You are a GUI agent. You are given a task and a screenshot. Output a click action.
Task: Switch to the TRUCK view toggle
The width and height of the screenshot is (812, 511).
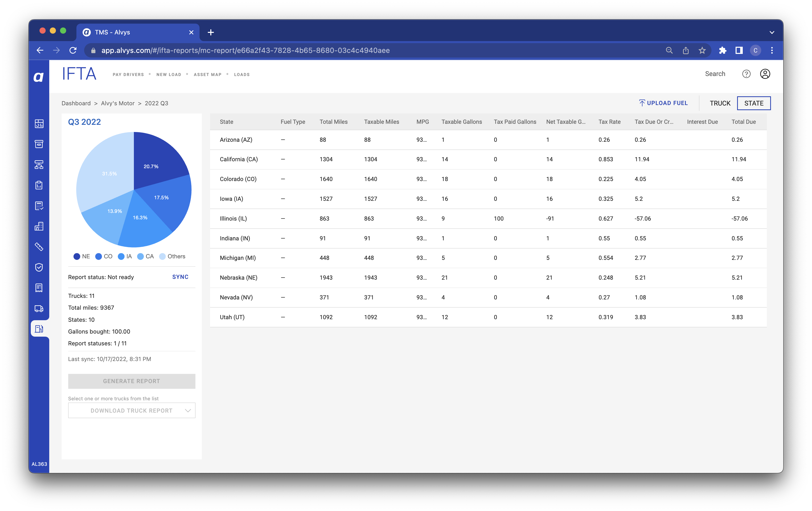point(720,103)
